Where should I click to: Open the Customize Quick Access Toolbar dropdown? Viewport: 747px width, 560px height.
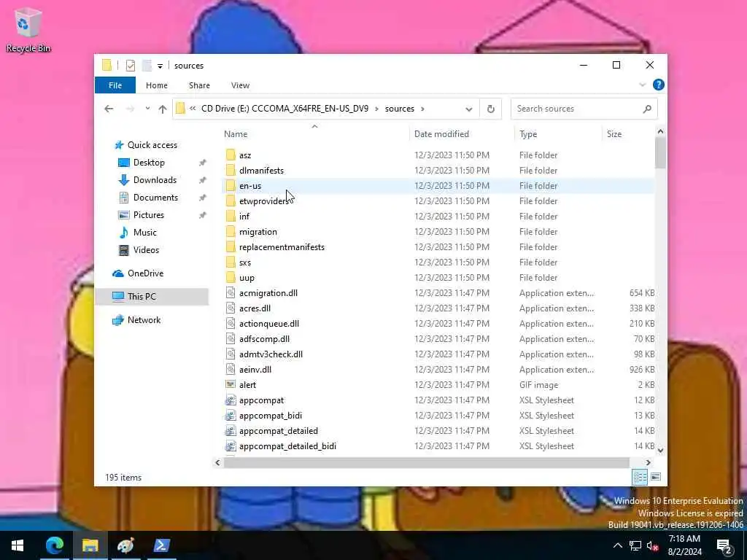[x=160, y=66]
